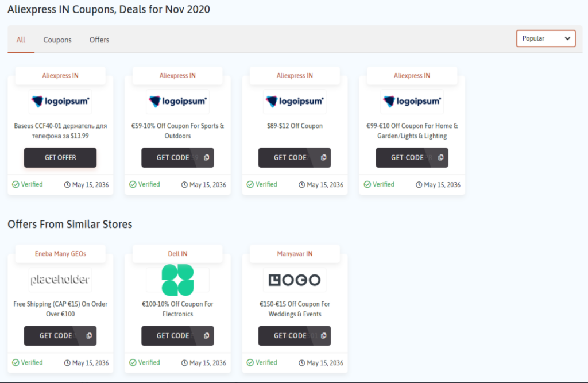
Task: Click Verified check icon on Home & Garden card
Action: 367,184
